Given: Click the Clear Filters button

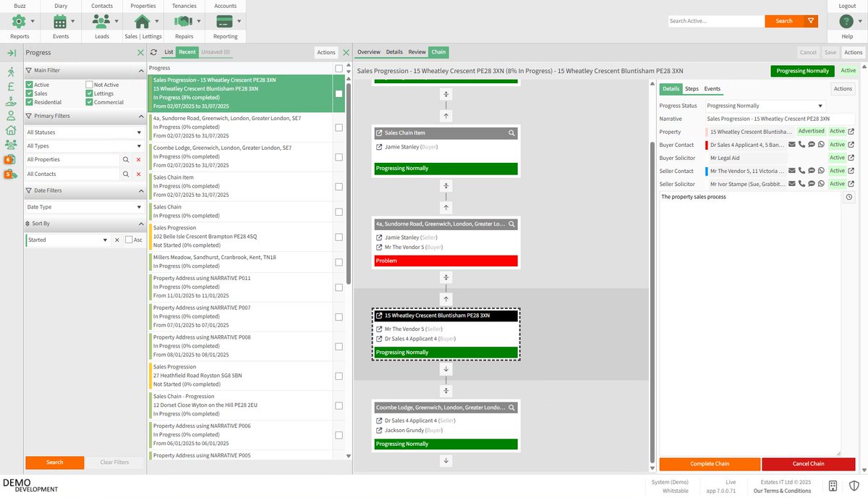Looking at the screenshot, I should 114,463.
